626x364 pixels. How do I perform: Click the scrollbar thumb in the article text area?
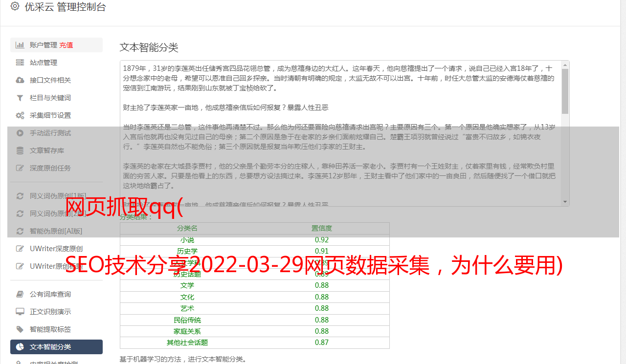coord(565,91)
